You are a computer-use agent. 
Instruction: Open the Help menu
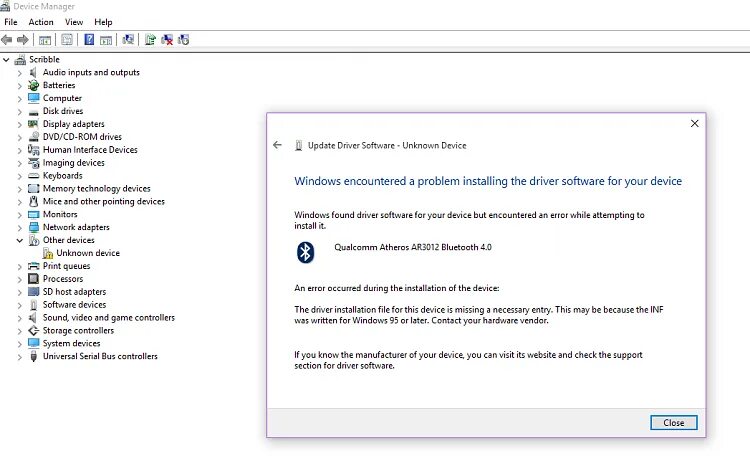[x=103, y=22]
